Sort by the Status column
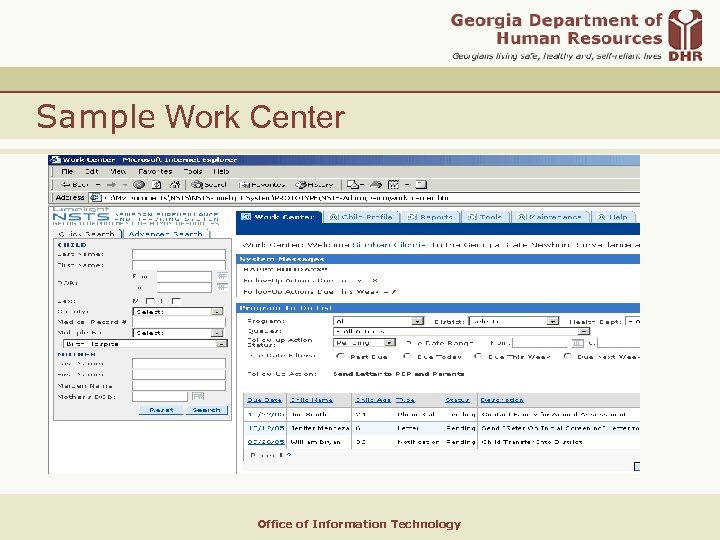This screenshot has width=720, height=540. tap(457, 400)
